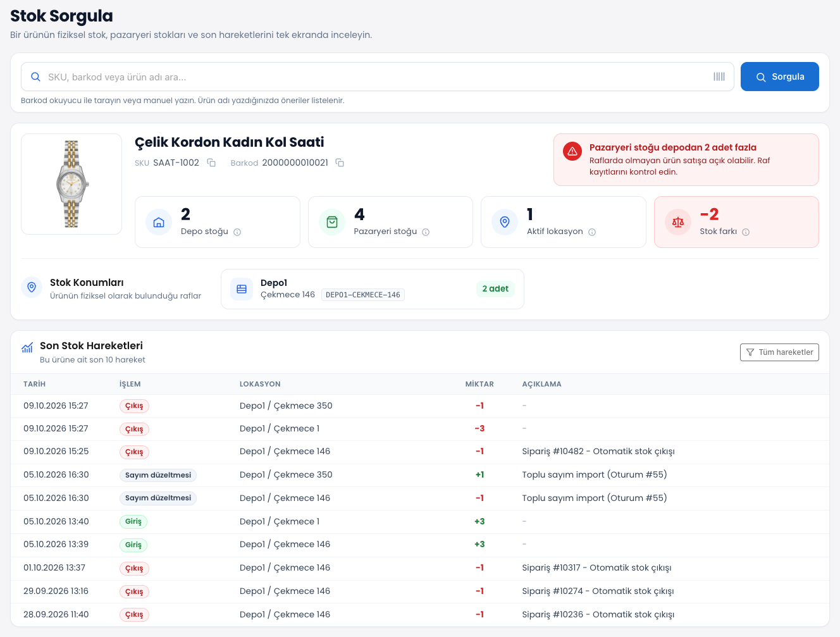Image resolution: width=840 pixels, height=637 pixels.
Task: Select the İŞLEM column header
Action: (x=130, y=384)
